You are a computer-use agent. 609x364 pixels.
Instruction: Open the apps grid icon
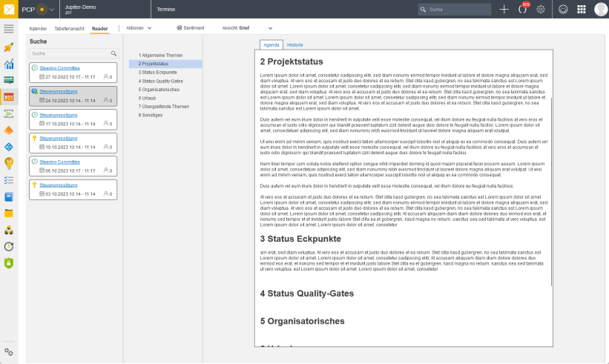click(x=582, y=10)
